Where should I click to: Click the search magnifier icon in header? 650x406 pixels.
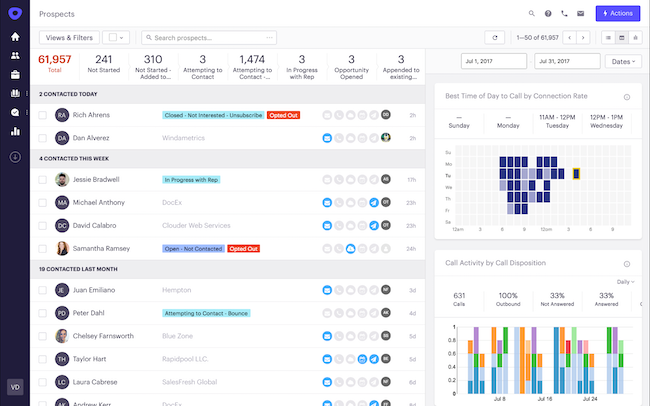[531, 13]
